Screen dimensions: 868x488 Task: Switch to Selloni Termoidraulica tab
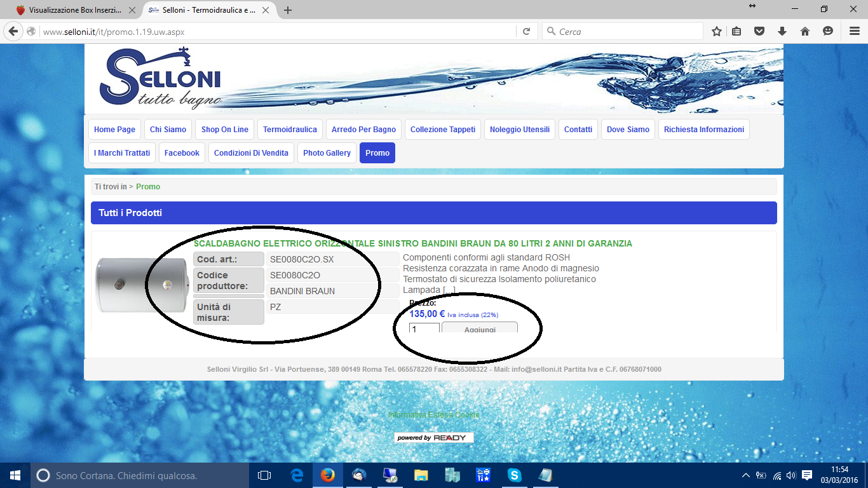[208, 10]
